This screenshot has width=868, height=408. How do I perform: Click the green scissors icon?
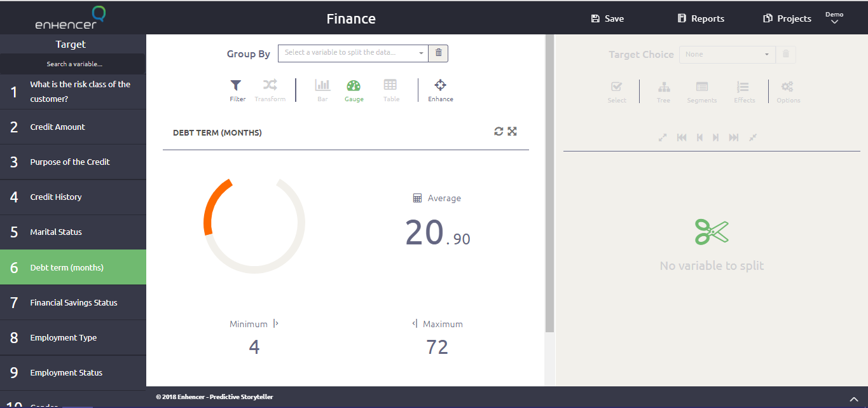pyautogui.click(x=712, y=232)
